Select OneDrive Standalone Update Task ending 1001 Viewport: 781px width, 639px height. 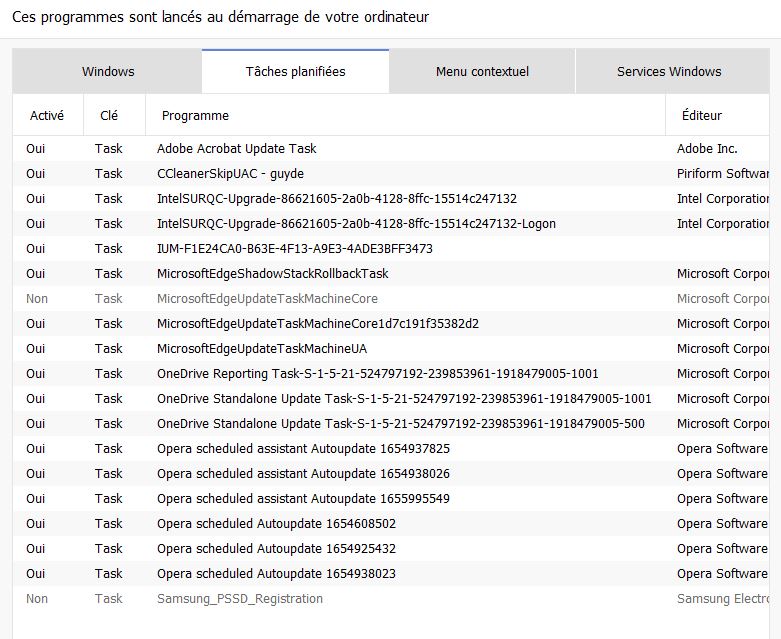[x=391, y=398]
